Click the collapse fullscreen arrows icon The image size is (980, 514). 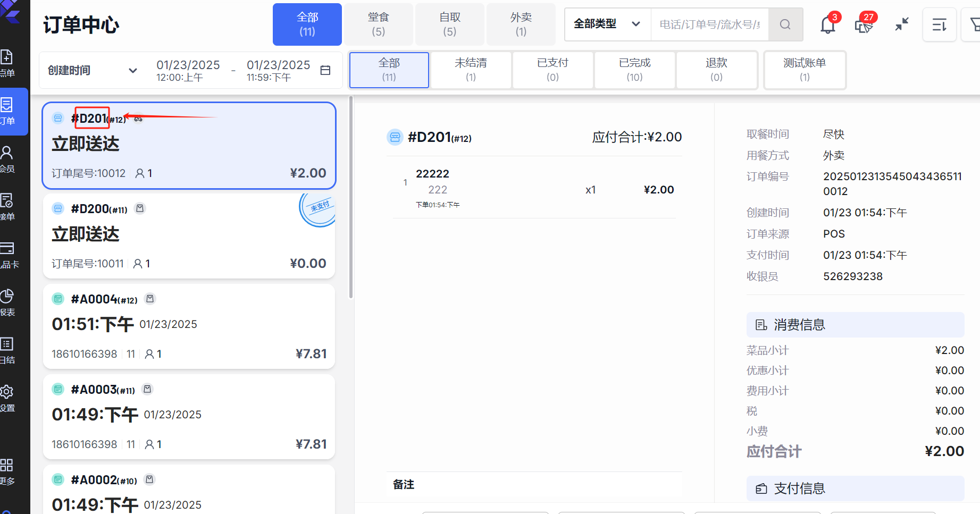[902, 24]
